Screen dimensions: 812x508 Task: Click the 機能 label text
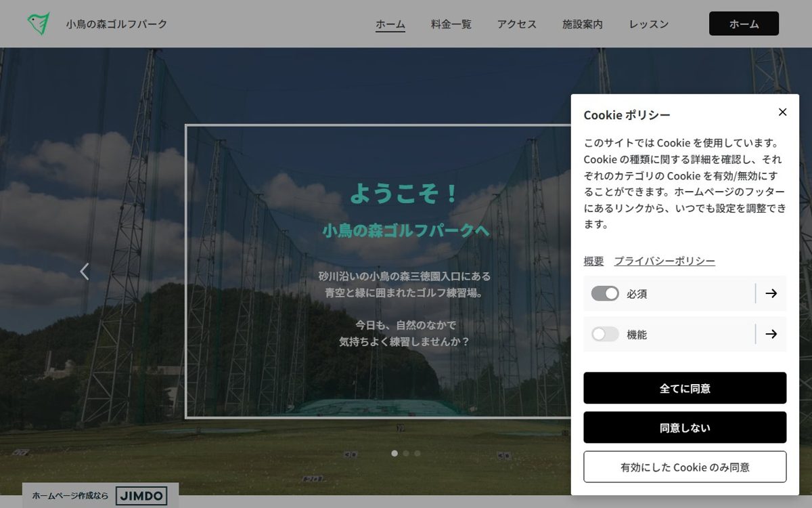point(637,335)
